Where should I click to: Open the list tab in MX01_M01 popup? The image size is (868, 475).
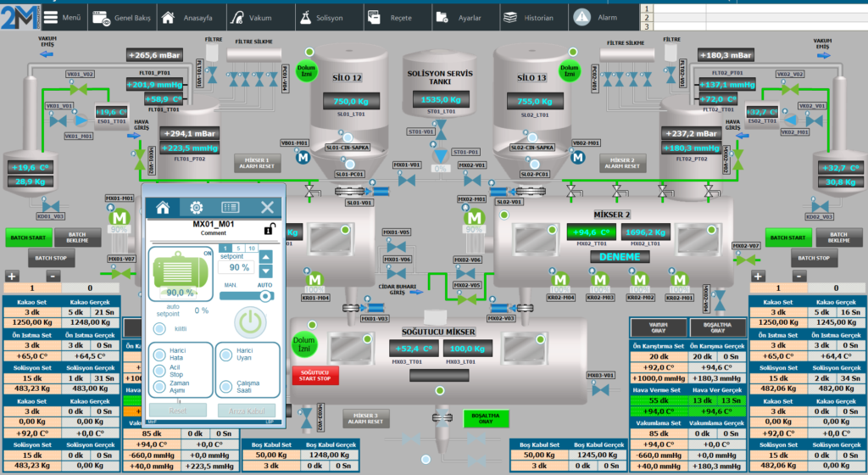231,208
